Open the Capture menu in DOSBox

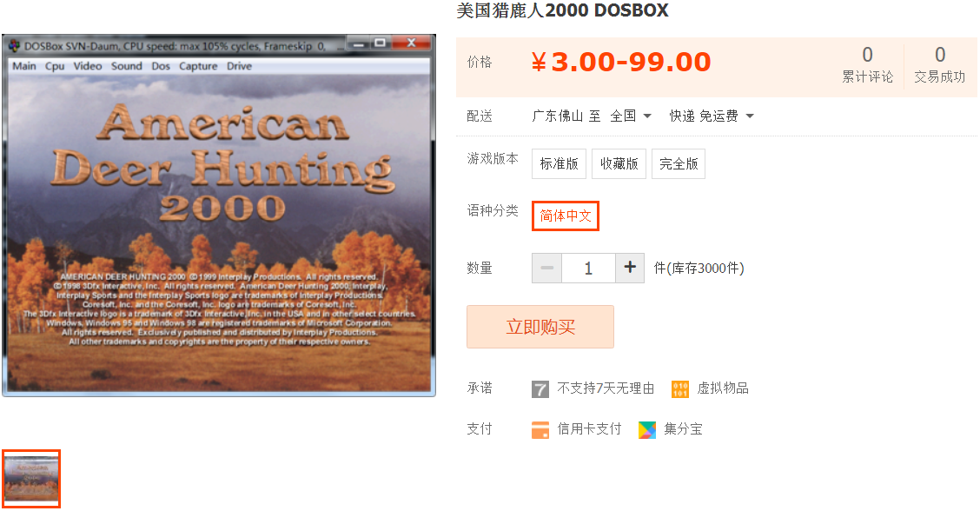(x=198, y=66)
